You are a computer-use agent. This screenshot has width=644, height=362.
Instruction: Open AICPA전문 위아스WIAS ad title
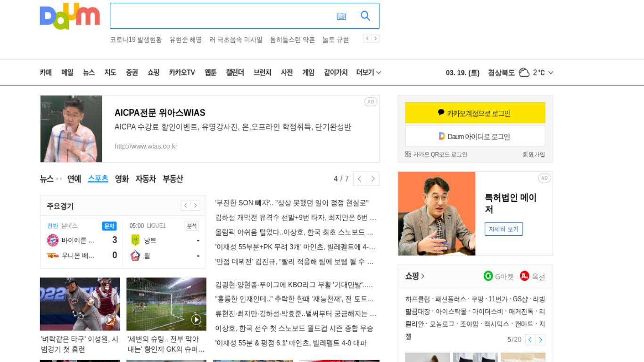[x=160, y=113]
